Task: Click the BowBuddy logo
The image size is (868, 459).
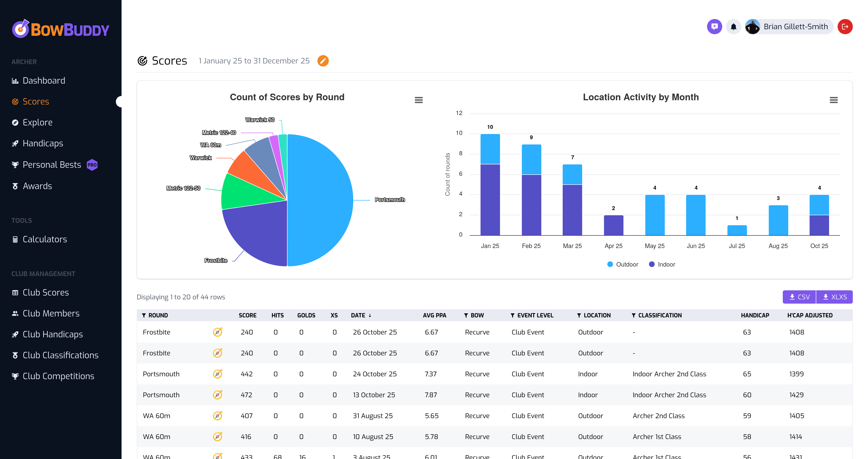Action: pos(61,29)
